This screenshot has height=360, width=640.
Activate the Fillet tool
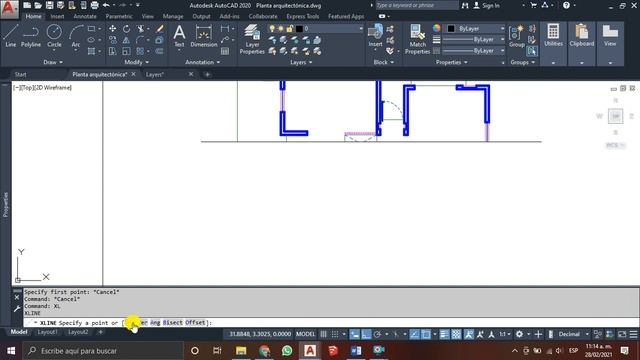pyautogui.click(x=140, y=40)
